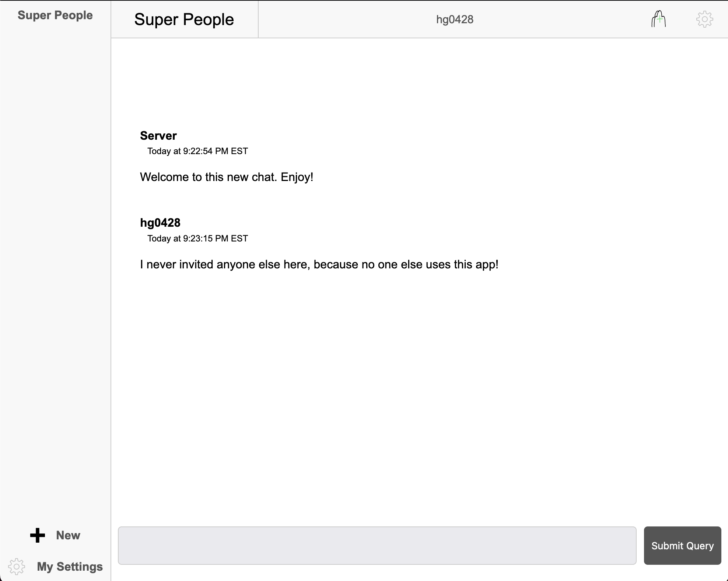Click the Server sender name
728x581 pixels.
pos(158,136)
